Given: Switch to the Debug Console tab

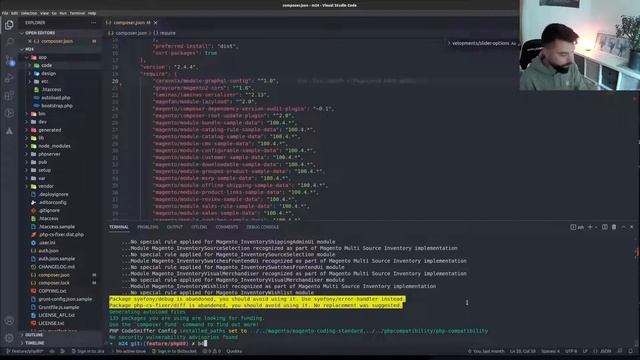Looking at the screenshot, I should point(262,227).
